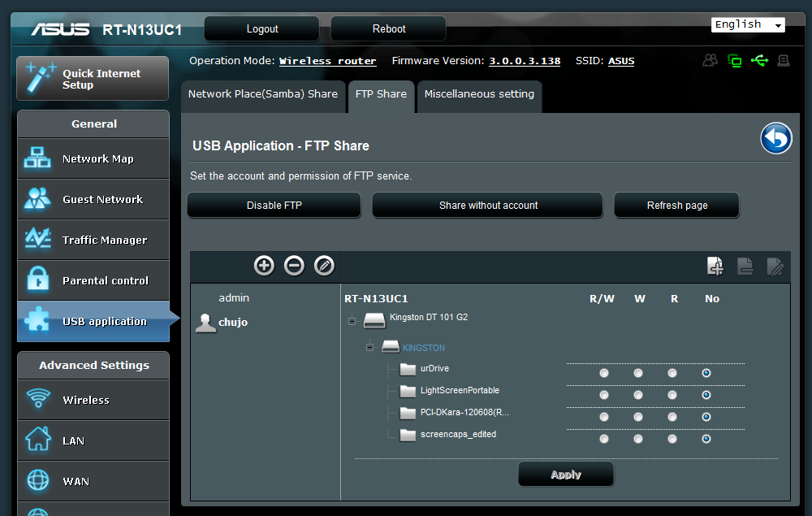Open LAN advanced settings
Image resolution: width=812 pixels, height=516 pixels.
93,440
